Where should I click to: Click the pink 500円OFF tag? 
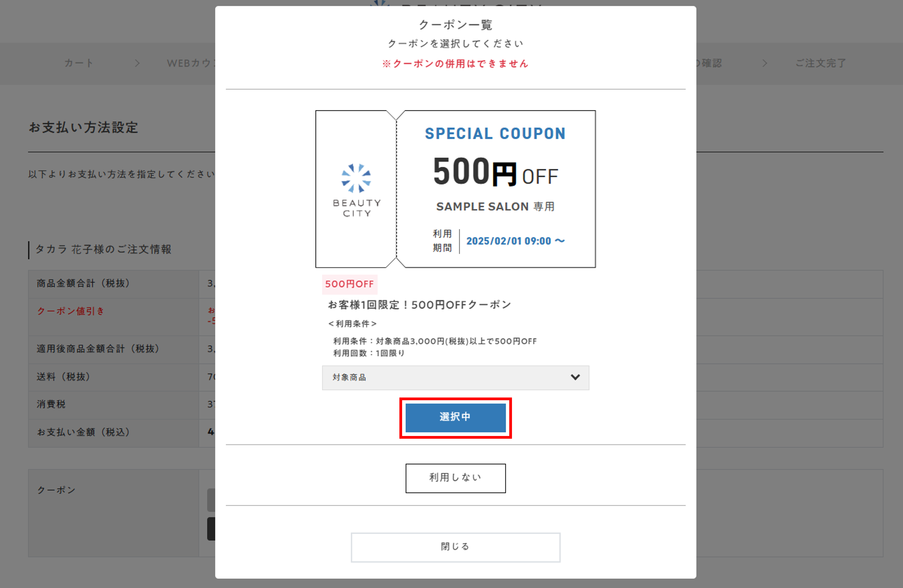(x=349, y=284)
